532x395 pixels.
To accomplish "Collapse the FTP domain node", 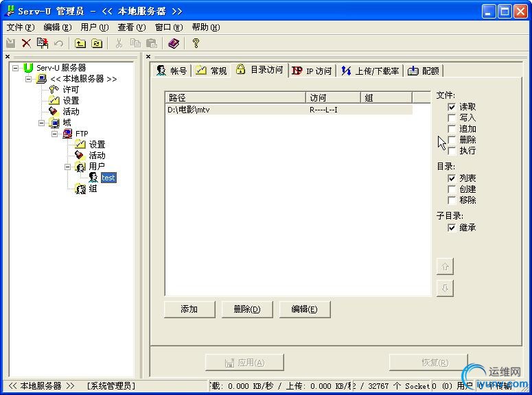I will coord(55,134).
